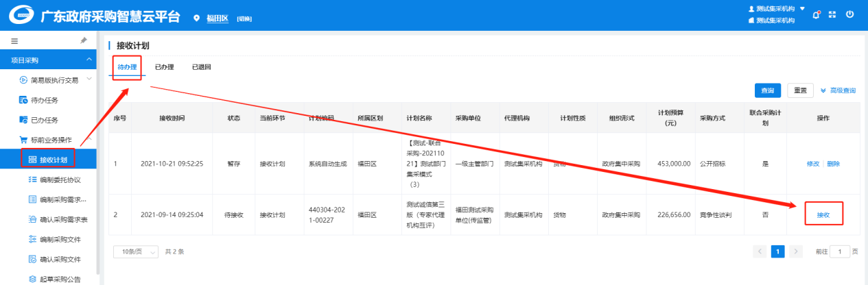Open the 10条/页 page size dropdown
868x285 pixels.
[x=136, y=251]
